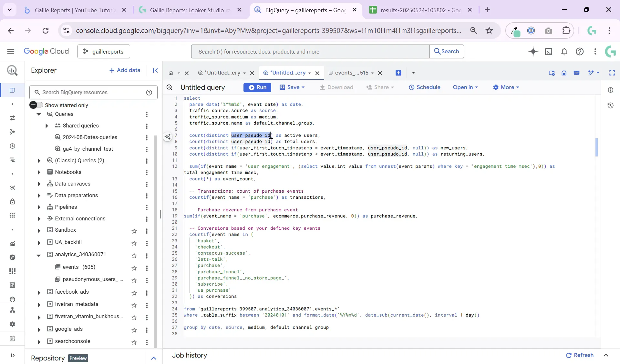Viewport: 620px width, 364px height.
Task: Toggle full screen mode for the editor
Action: tap(612, 73)
